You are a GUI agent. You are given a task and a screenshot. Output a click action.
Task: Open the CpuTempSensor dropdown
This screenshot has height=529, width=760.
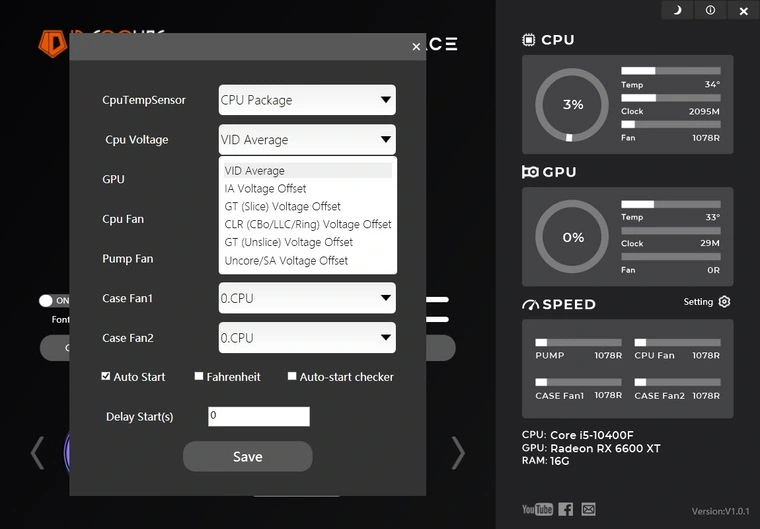307,100
